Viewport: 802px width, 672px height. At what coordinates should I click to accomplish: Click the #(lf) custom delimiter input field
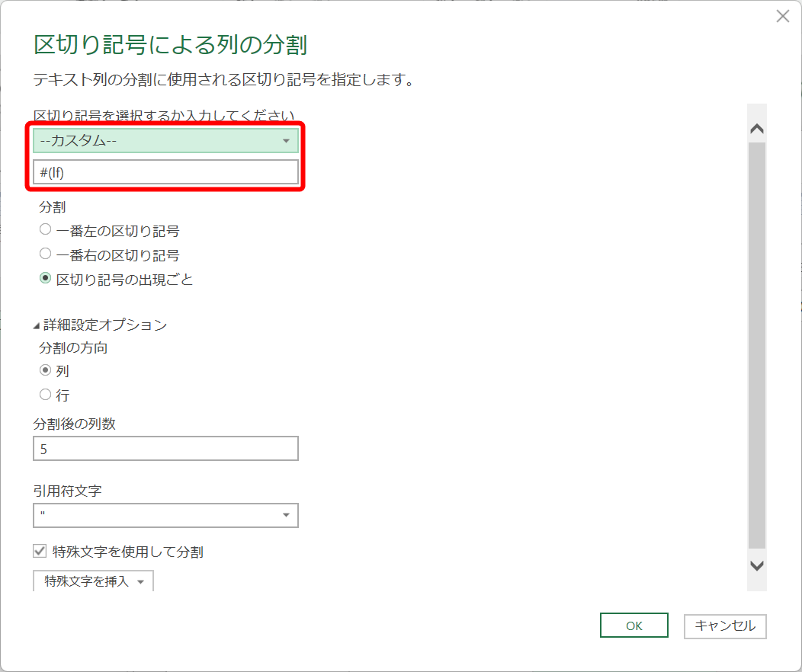click(165, 172)
